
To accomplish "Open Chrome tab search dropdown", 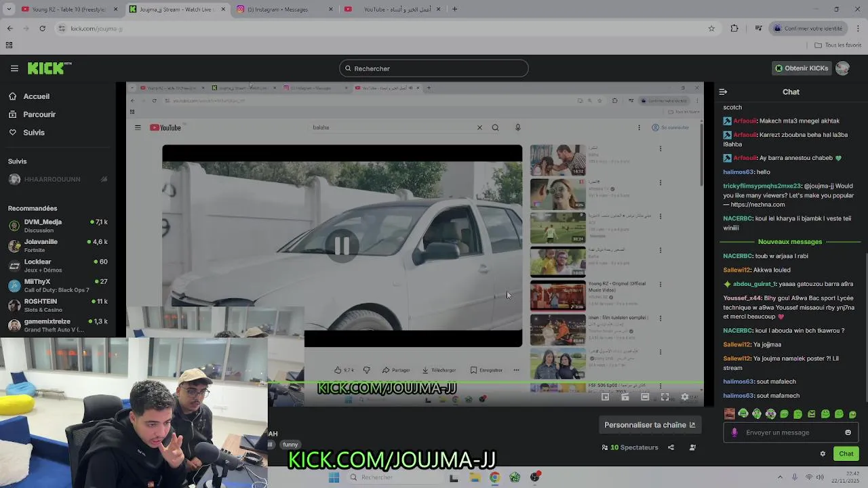I will point(9,9).
